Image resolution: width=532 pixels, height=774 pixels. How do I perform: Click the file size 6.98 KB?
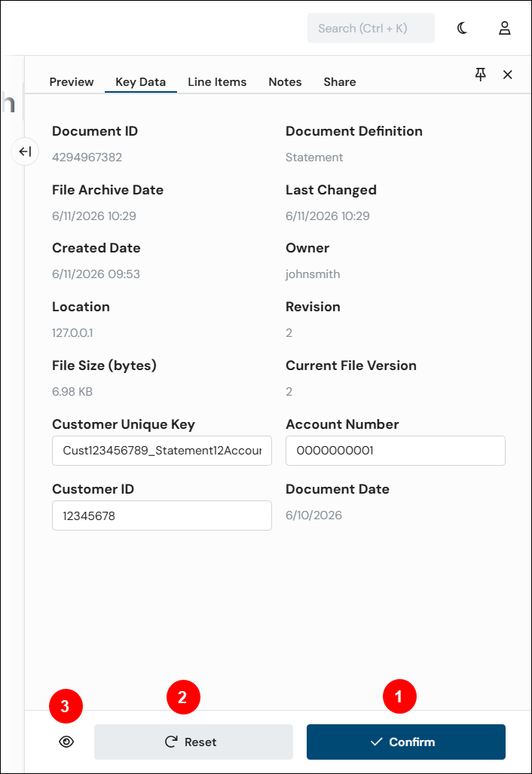click(x=72, y=391)
